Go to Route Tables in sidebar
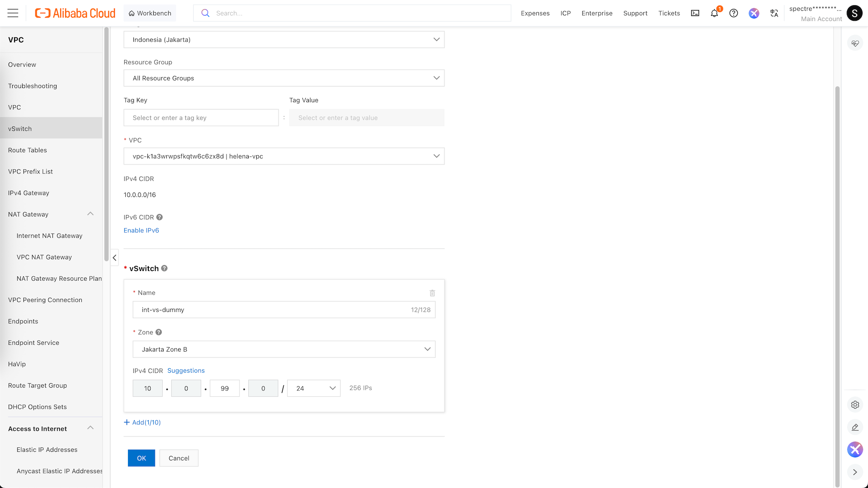This screenshot has height=488, width=868. click(x=28, y=150)
